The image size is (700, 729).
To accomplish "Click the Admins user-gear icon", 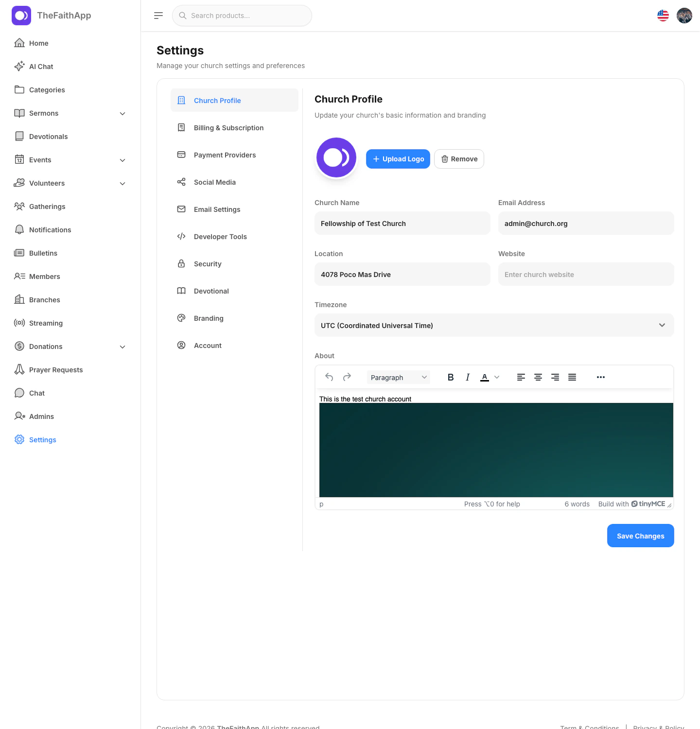I will [x=19, y=416].
